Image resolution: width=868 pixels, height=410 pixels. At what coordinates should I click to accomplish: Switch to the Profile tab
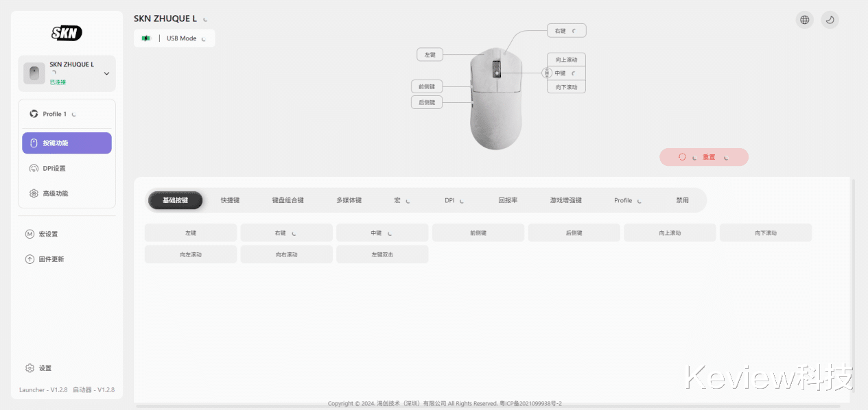click(x=627, y=200)
